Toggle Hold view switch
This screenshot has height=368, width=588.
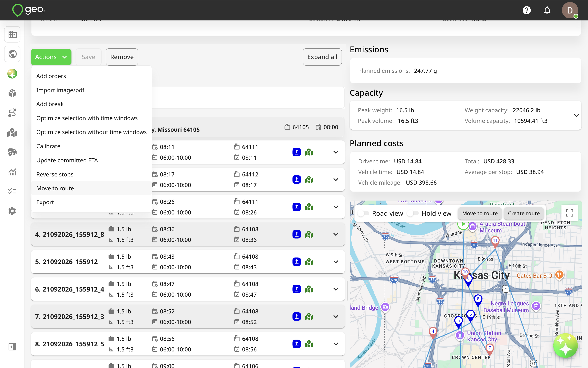click(413, 213)
